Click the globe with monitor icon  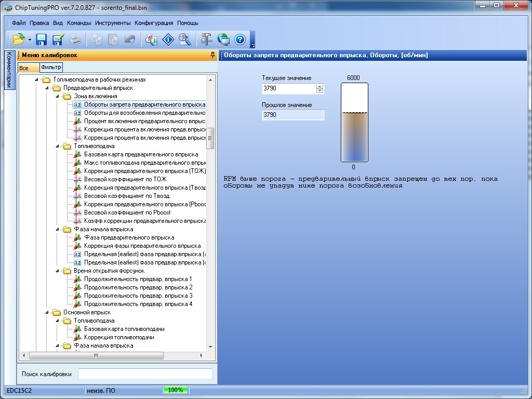(223, 39)
